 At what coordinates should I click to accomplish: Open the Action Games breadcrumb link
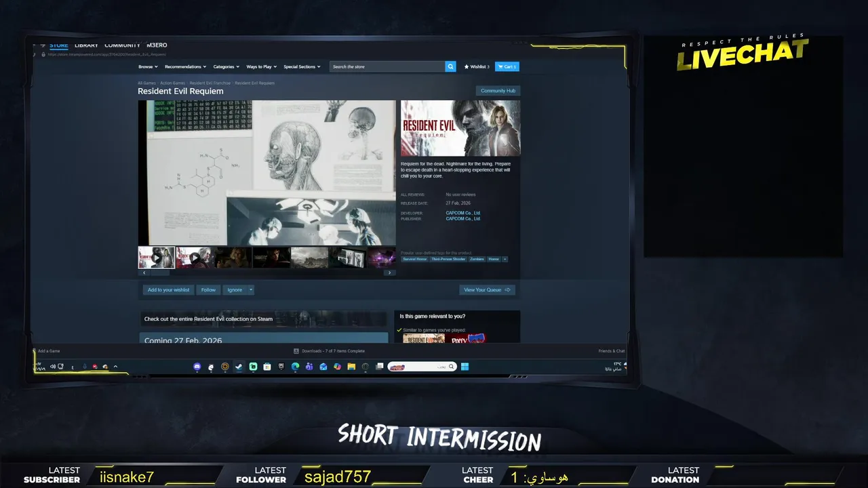[172, 83]
